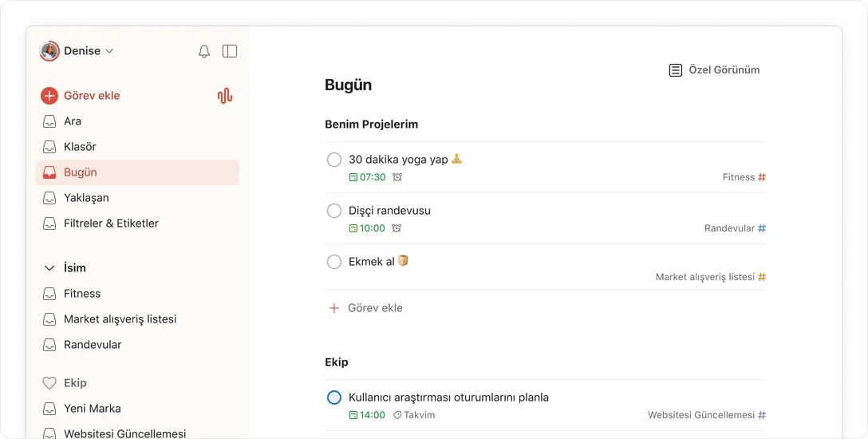This screenshot has height=439, width=868.
Task: Mark 30 dakika yoga yap as complete
Action: [x=334, y=160]
